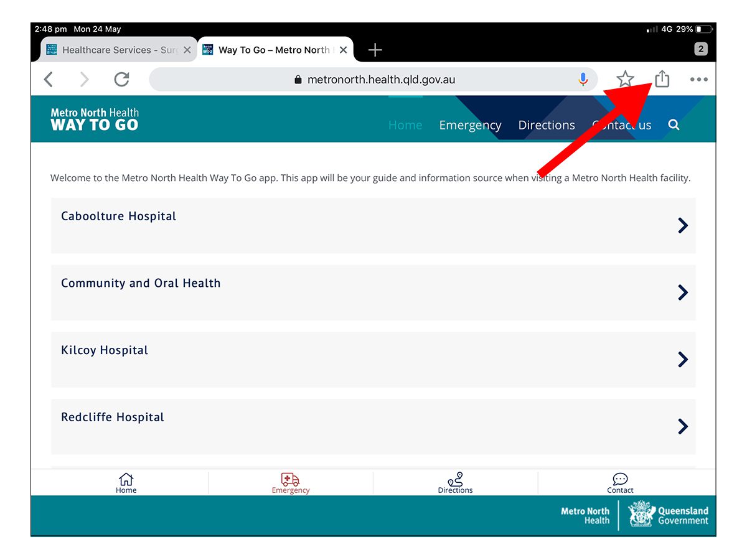Select the Way To Go – Metro North tab

pyautogui.click(x=276, y=50)
